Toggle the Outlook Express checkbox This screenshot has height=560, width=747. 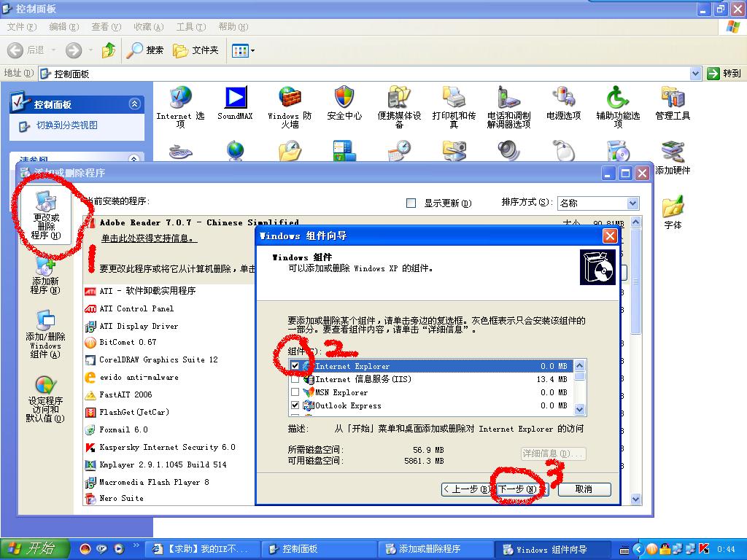point(295,405)
